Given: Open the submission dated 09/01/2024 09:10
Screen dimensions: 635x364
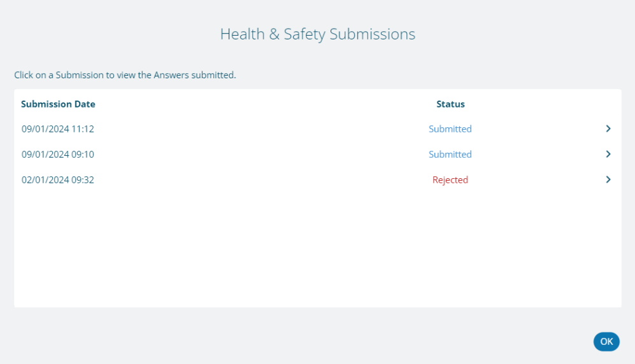Looking at the screenshot, I should [58, 154].
